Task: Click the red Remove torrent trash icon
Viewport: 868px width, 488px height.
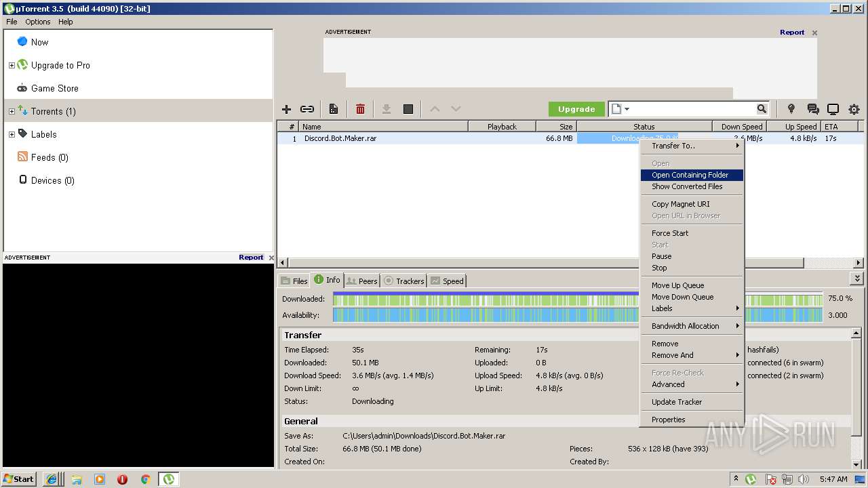Action: click(x=360, y=109)
